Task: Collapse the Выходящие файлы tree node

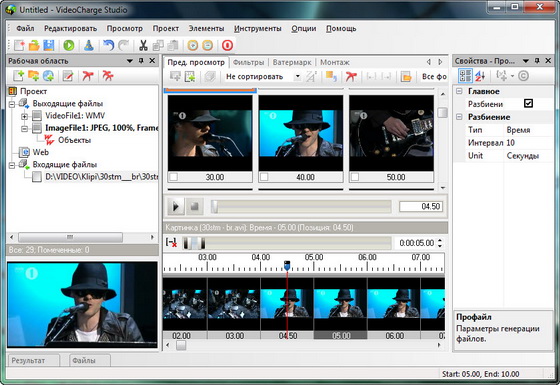Action: pos(12,104)
